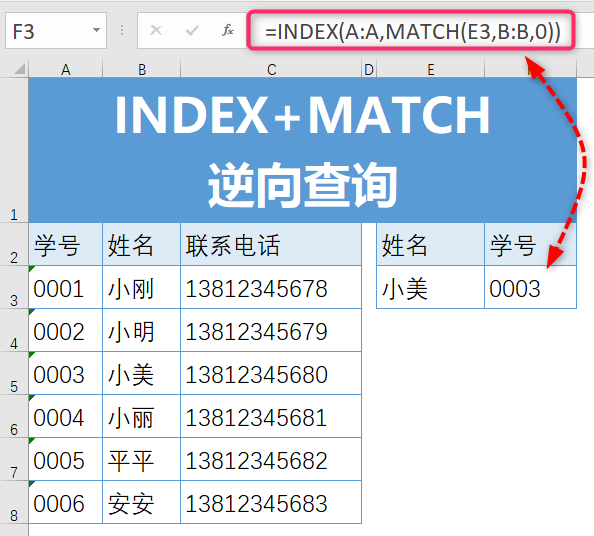This screenshot has width=594, height=536.
Task: Click the 姓名 header cell in column B
Action: [x=142, y=244]
